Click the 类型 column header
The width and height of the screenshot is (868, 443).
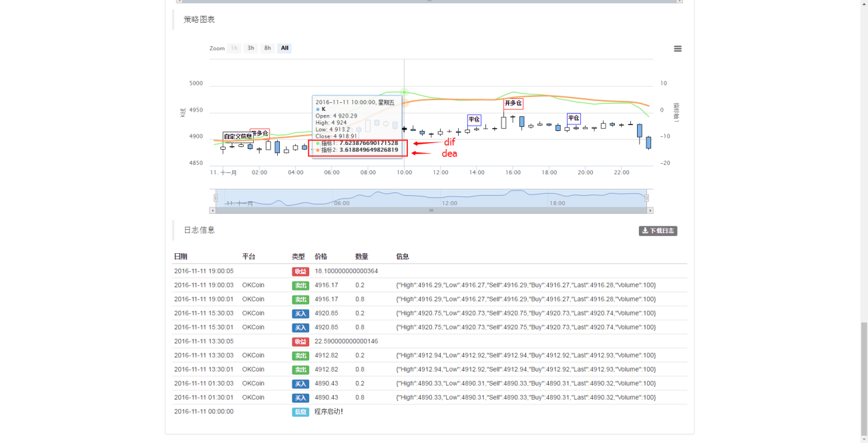point(298,257)
